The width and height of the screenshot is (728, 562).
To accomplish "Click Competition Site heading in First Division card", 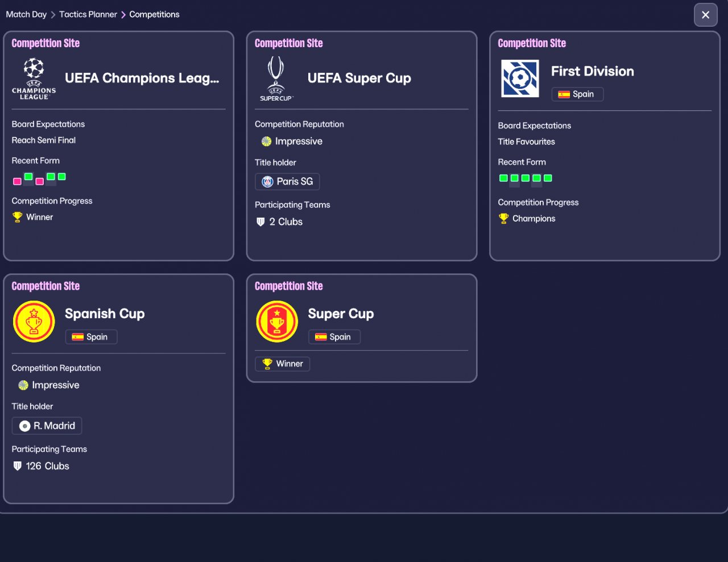I will [x=532, y=43].
